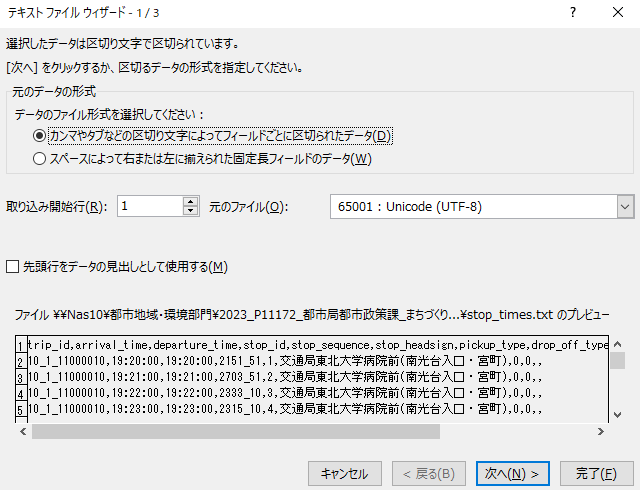Decrease the start row with the down spinner arrow
The height and width of the screenshot is (490, 640).
click(x=191, y=212)
